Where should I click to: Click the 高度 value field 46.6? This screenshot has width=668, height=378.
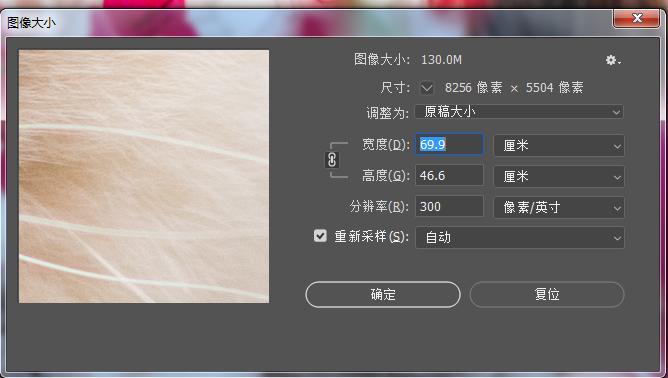tap(449, 176)
